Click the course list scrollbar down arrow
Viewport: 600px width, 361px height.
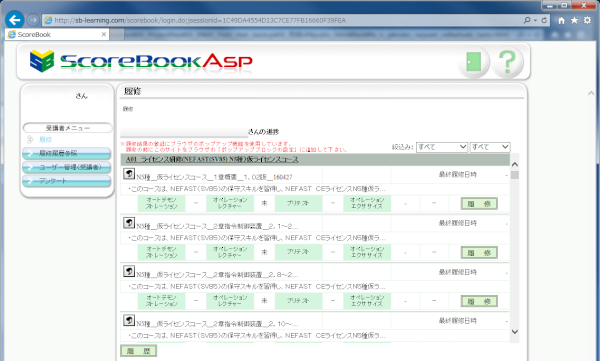pos(515,332)
